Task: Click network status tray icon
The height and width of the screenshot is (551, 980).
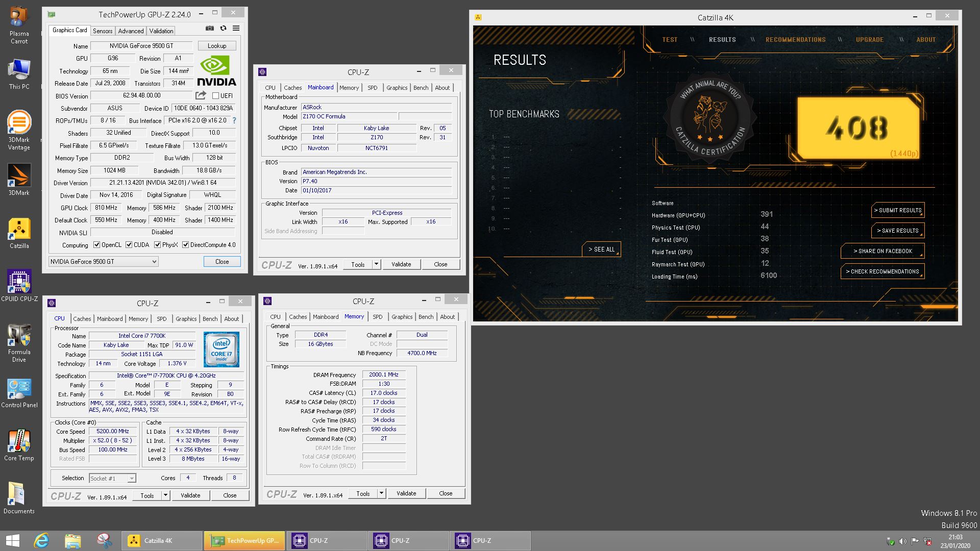Action: pyautogui.click(x=927, y=541)
